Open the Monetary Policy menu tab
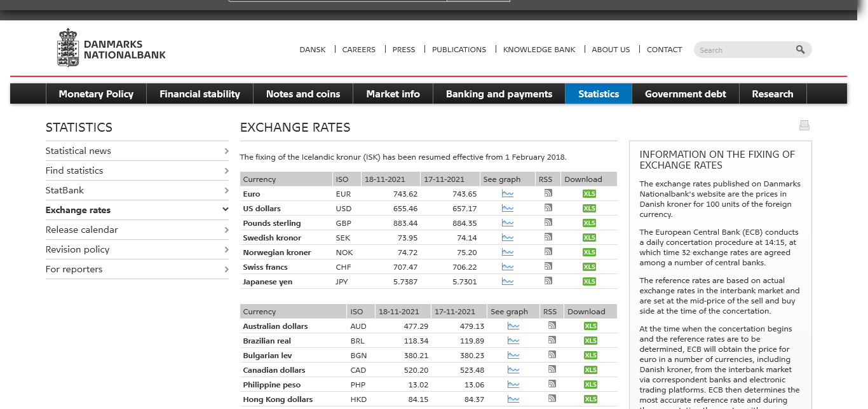This screenshot has height=409, width=868. pos(96,94)
